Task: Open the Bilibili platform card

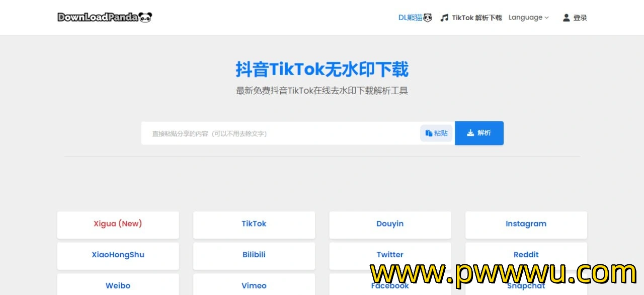Action: pos(254,256)
